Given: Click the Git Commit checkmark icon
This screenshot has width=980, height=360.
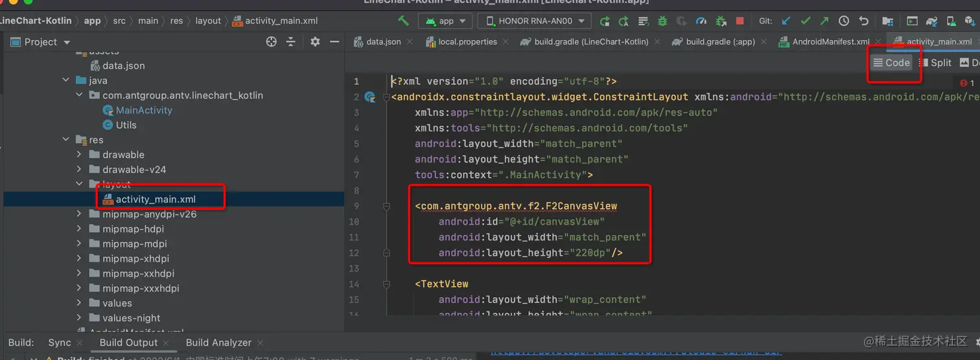Looking at the screenshot, I should click(806, 21).
